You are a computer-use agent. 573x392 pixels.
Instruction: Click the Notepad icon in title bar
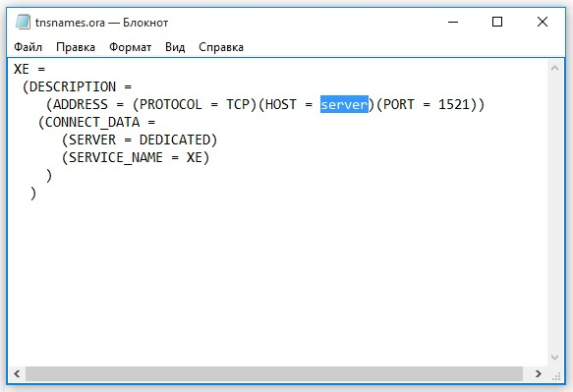coord(23,22)
